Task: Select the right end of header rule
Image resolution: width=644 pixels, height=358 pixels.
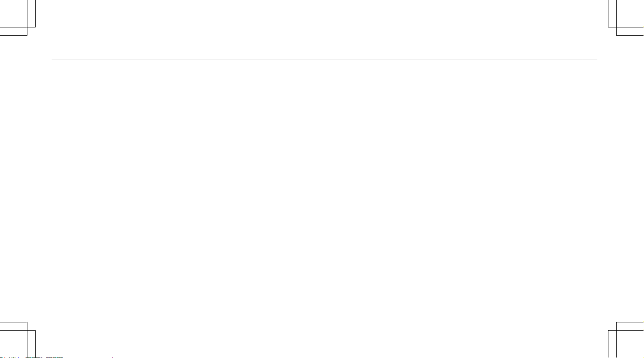Action: [596, 60]
